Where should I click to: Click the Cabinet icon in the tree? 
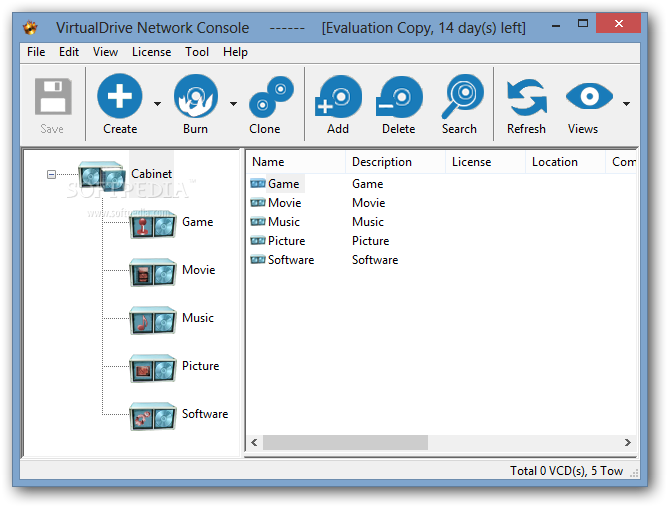[x=102, y=176]
